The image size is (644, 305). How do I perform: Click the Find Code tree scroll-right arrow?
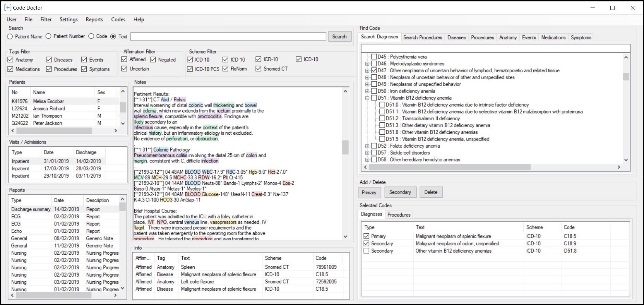(x=619, y=167)
